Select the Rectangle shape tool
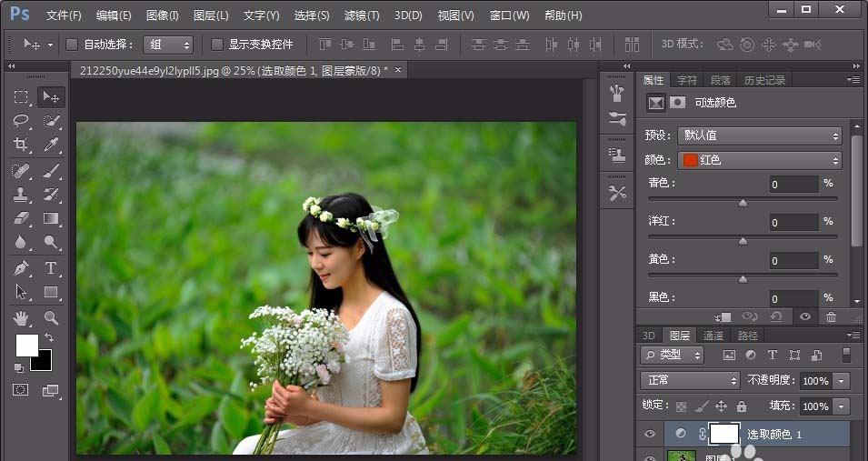This screenshot has height=461, width=868. [x=51, y=292]
